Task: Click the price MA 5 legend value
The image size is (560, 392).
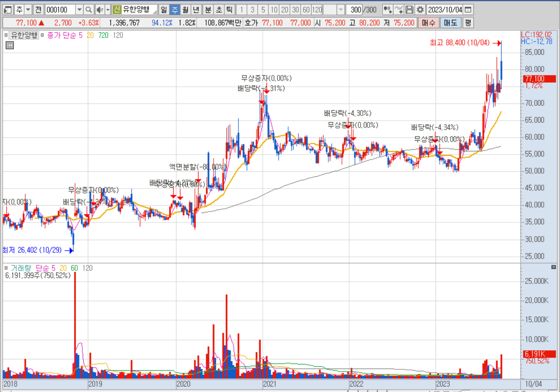Action: pyautogui.click(x=80, y=35)
